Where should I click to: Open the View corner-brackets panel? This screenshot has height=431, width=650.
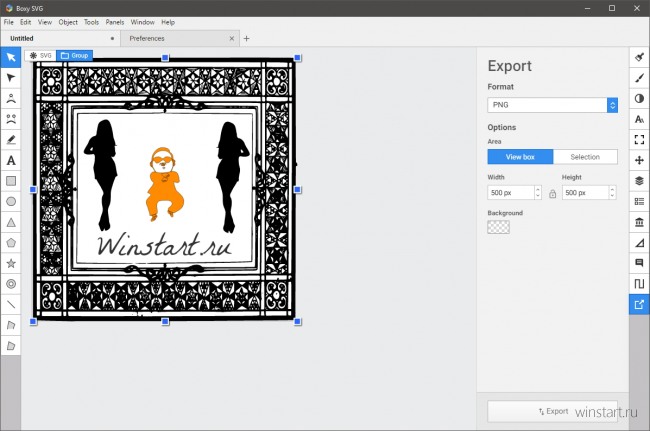(x=639, y=140)
